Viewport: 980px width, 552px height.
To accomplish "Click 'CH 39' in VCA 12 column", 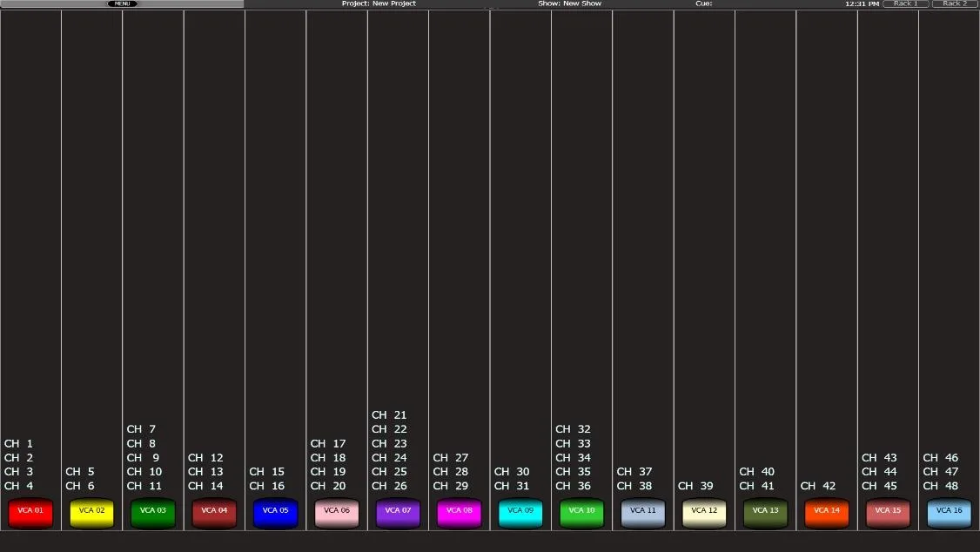I will click(695, 486).
